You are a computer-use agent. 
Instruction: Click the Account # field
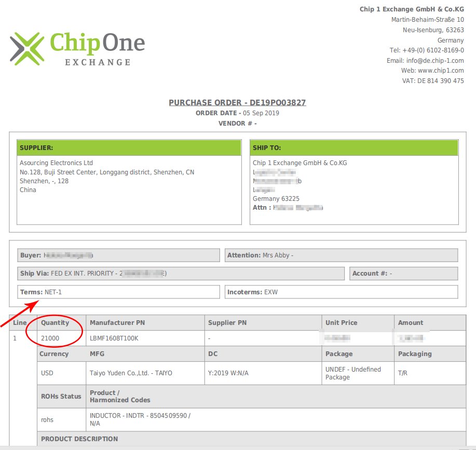(404, 274)
